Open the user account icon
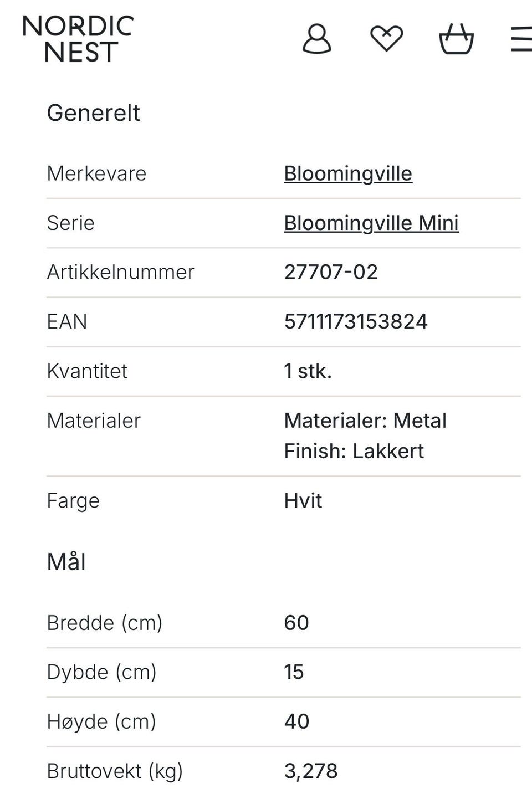Screen dimensions: 532x799 click(x=316, y=38)
